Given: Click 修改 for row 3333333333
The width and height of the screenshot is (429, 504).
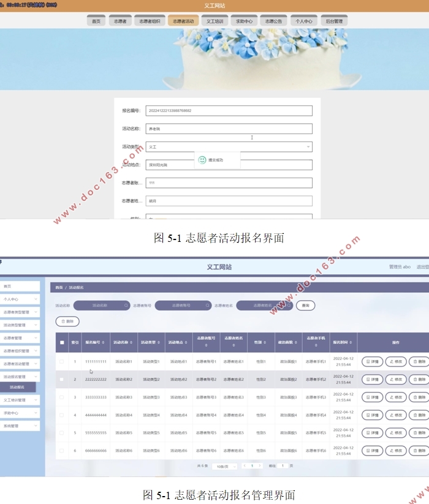Looking at the screenshot, I should 396,397.
